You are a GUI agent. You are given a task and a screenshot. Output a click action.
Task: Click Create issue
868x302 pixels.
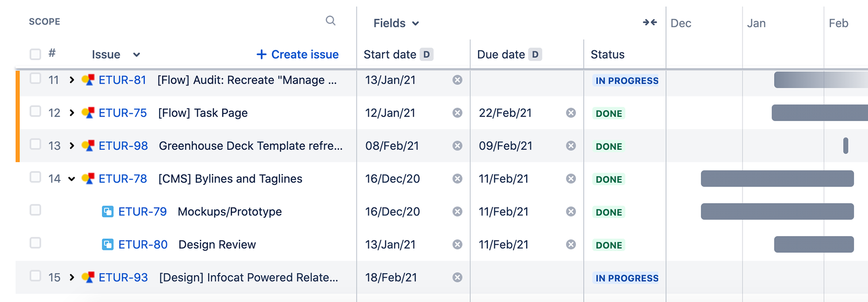pyautogui.click(x=297, y=54)
